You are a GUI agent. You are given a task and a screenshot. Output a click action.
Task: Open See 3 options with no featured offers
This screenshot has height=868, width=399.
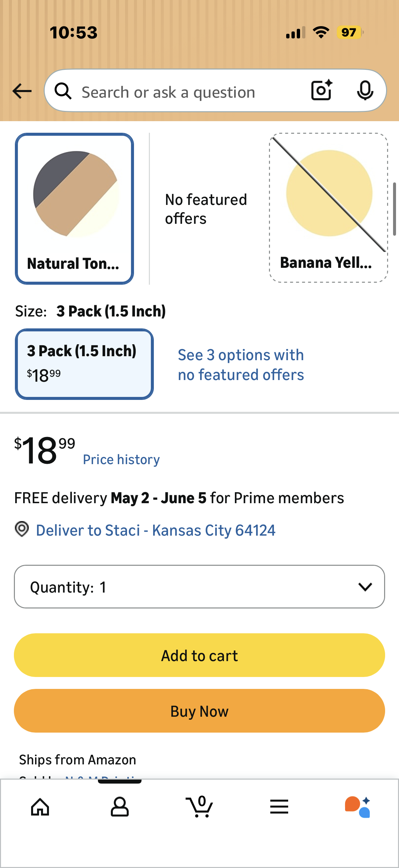(241, 364)
